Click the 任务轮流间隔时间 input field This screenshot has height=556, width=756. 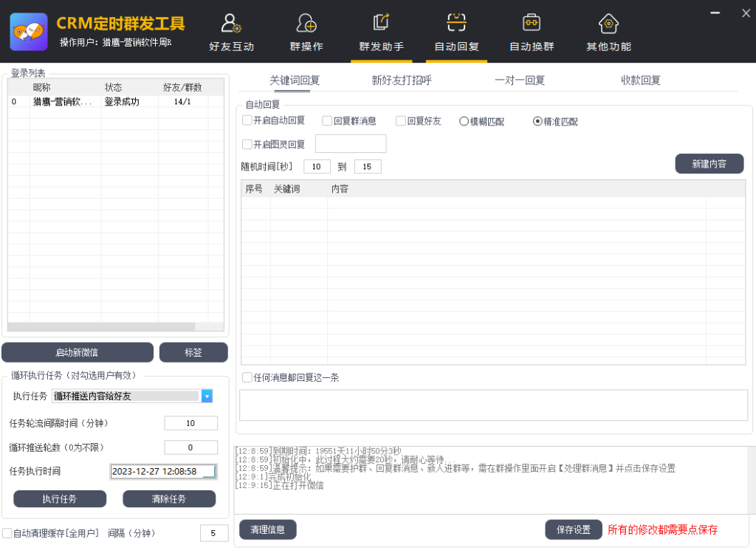coord(190,423)
